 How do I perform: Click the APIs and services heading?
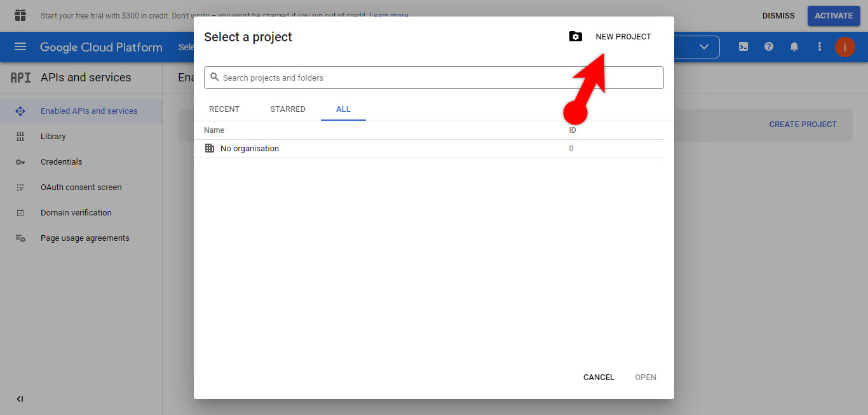[86, 78]
